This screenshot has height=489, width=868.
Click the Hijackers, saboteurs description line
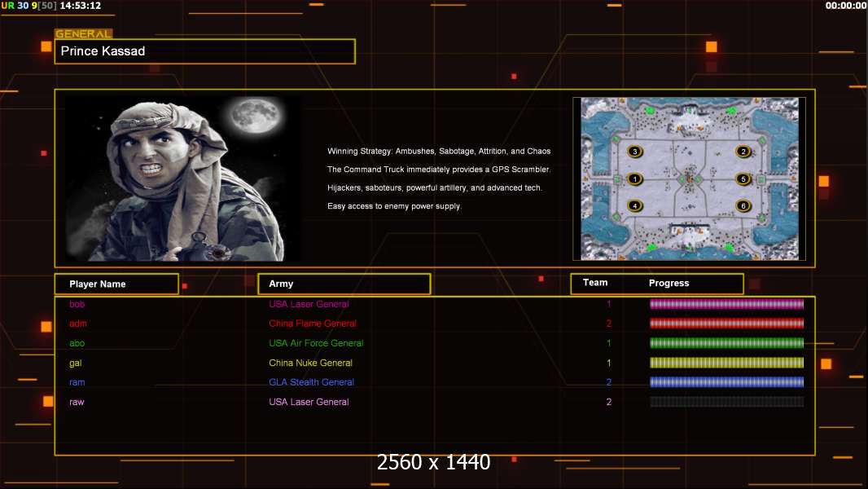(x=435, y=187)
